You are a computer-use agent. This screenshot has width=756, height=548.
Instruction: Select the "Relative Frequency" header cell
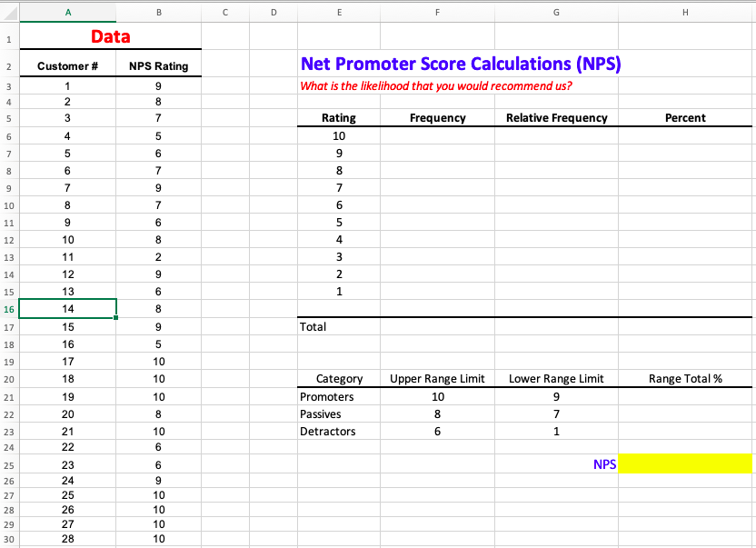pyautogui.click(x=555, y=117)
